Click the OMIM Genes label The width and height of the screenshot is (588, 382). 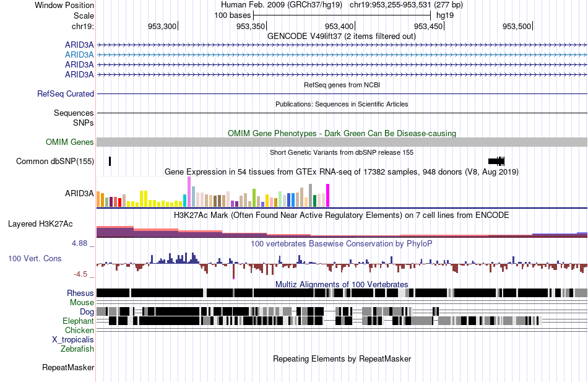(x=69, y=142)
